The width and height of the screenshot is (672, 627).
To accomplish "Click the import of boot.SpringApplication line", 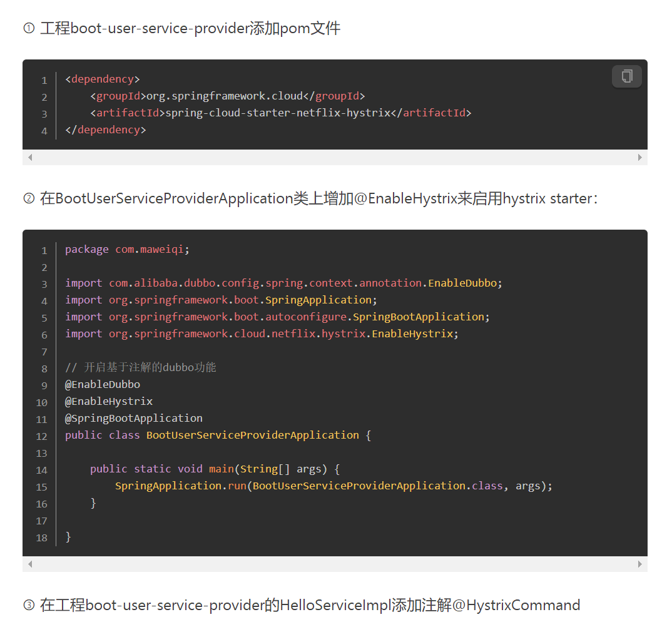I will [221, 300].
